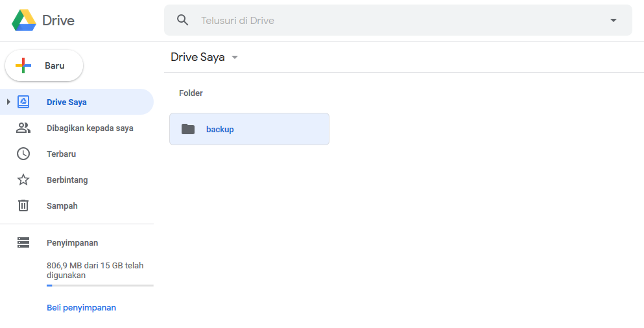The image size is (644, 328).
Task: Click the Penyimpanan storage icon
Action: point(23,242)
